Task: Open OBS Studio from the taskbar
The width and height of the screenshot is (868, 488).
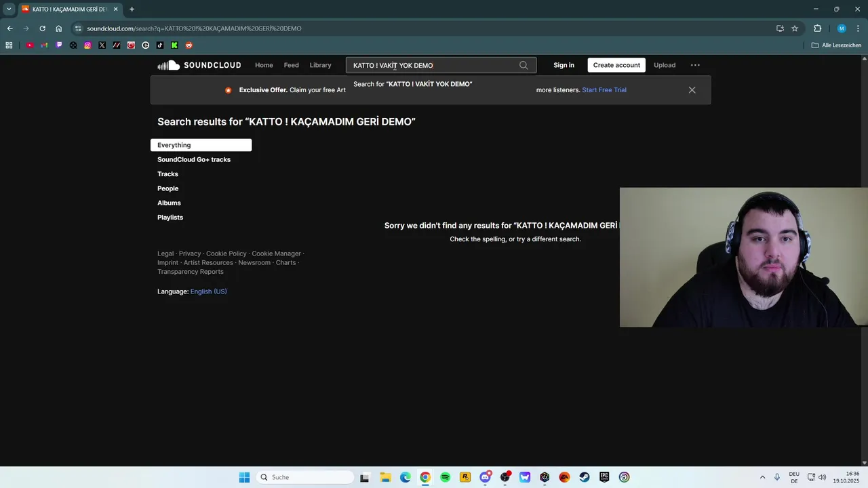Action: 505,477
